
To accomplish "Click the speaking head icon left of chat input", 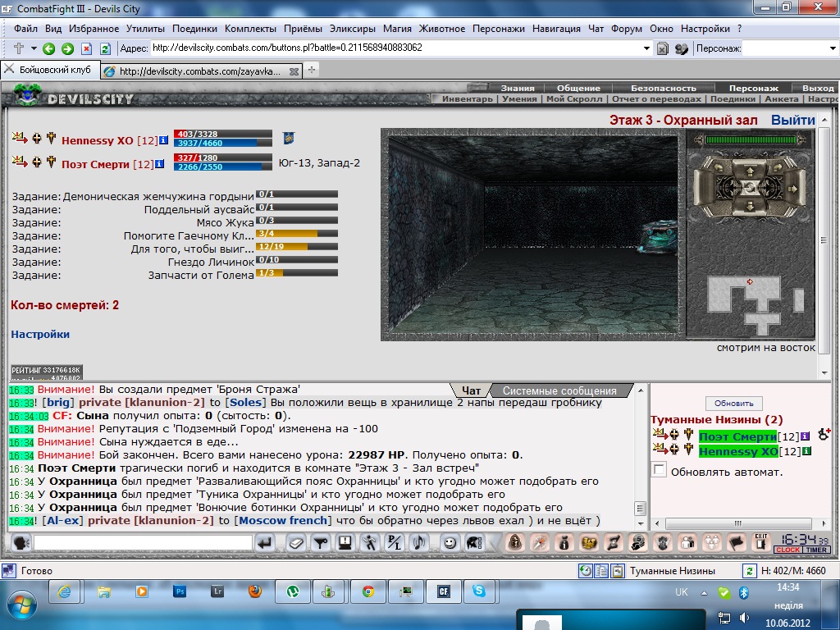I will [x=21, y=543].
